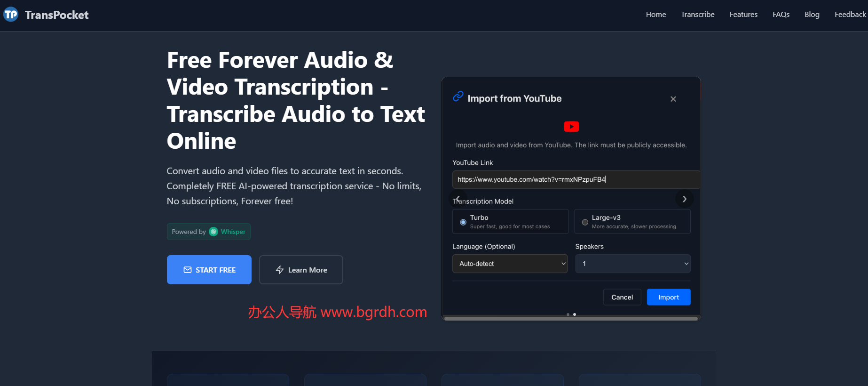The height and width of the screenshot is (386, 868).
Task: Close the Import from YouTube dialog
Action: pos(673,99)
